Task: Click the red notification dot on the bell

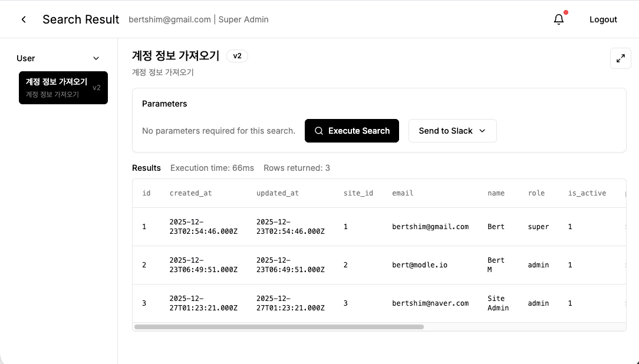Action: [565, 12]
